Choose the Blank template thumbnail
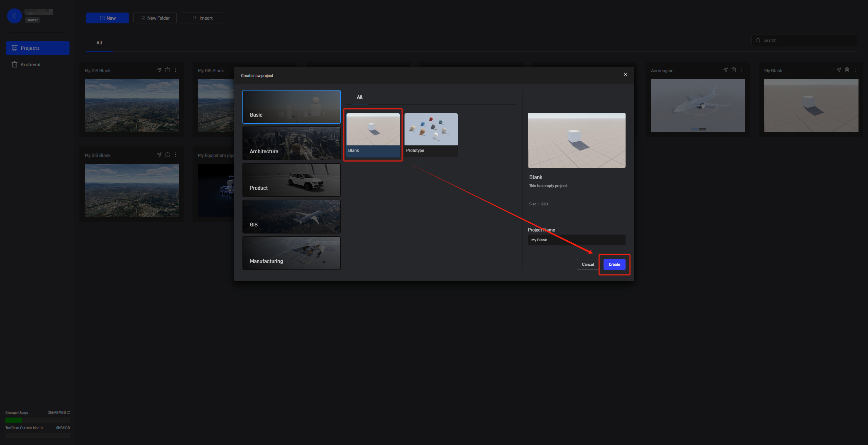The width and height of the screenshot is (868, 445). click(x=373, y=135)
